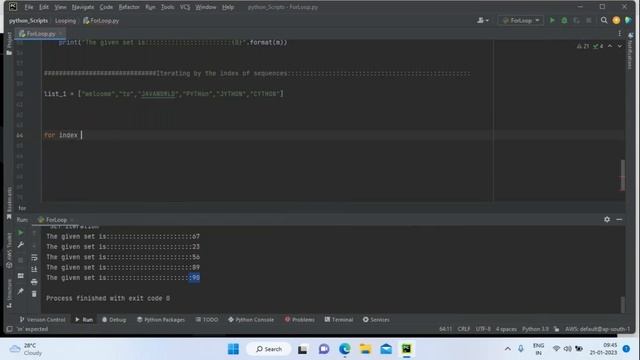Open the Navigate menu
The image size is (640, 360).
tap(83, 7)
